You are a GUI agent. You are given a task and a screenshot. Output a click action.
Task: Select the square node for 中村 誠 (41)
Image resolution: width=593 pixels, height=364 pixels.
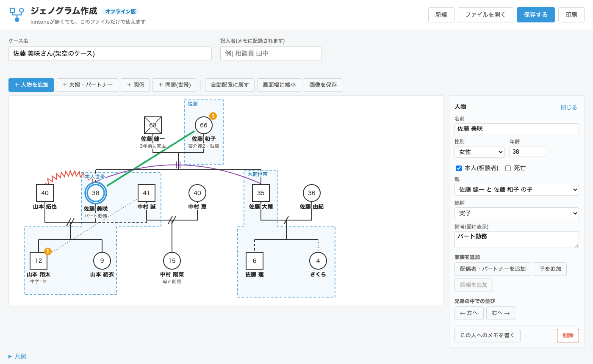point(147,193)
